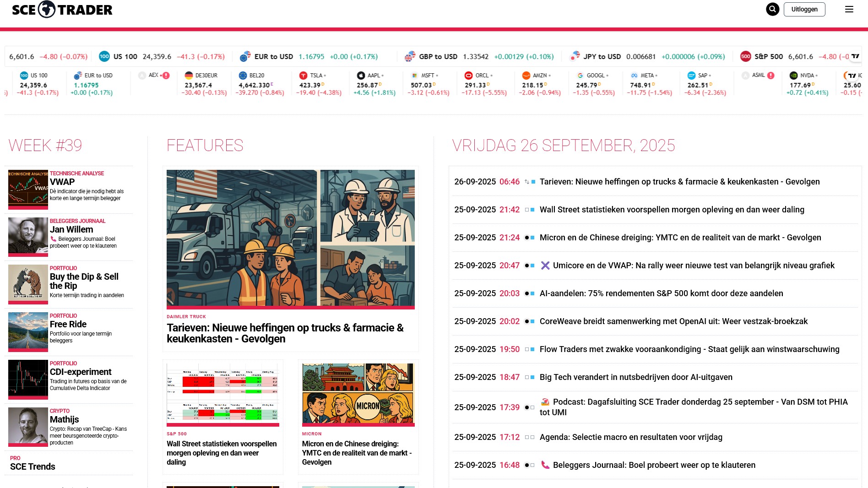Screen dimensions: 868x488
Task: Open Buy the Dip & Sell the Rip
Action: [x=84, y=281]
